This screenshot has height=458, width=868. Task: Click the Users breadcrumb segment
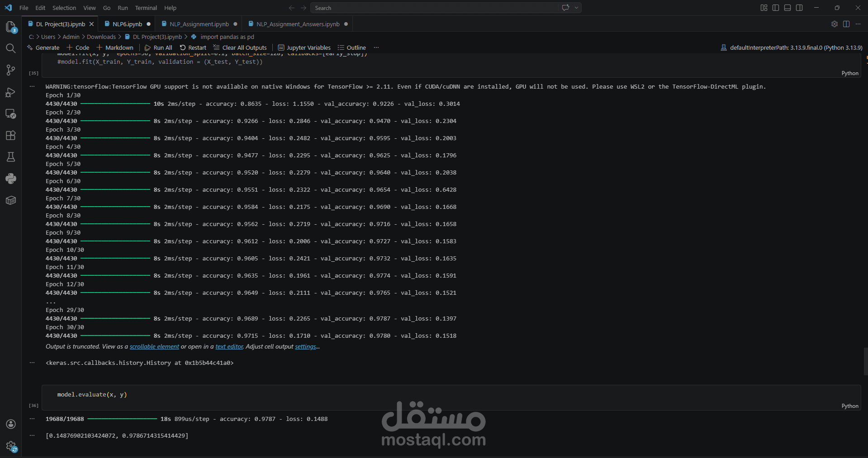click(x=48, y=37)
